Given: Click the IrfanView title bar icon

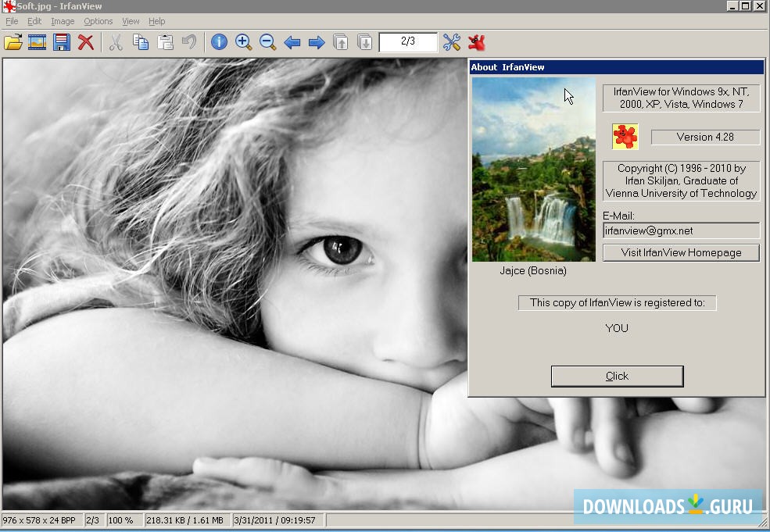Looking at the screenshot, I should [9, 6].
